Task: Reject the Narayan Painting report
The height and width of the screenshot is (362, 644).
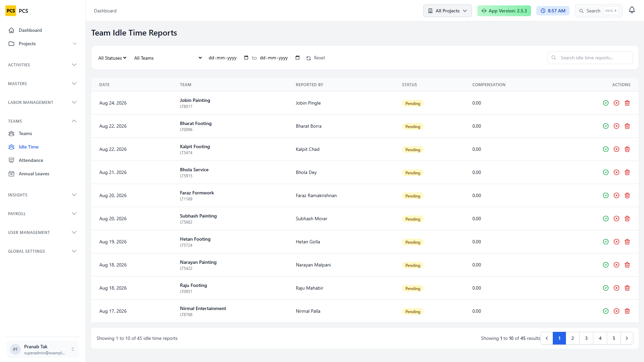Action: click(616, 265)
